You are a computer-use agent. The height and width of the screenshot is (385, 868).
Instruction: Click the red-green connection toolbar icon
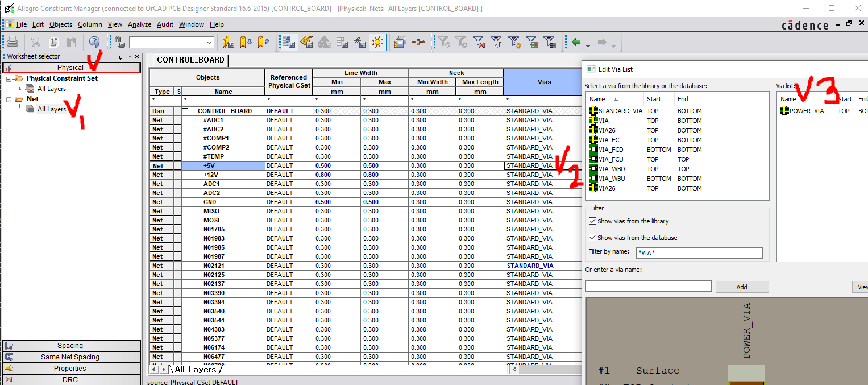click(418, 42)
